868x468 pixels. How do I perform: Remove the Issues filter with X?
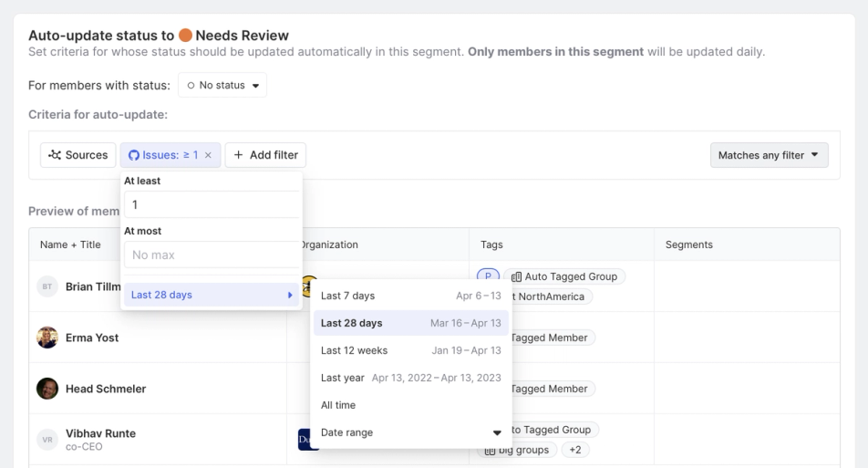(x=208, y=155)
